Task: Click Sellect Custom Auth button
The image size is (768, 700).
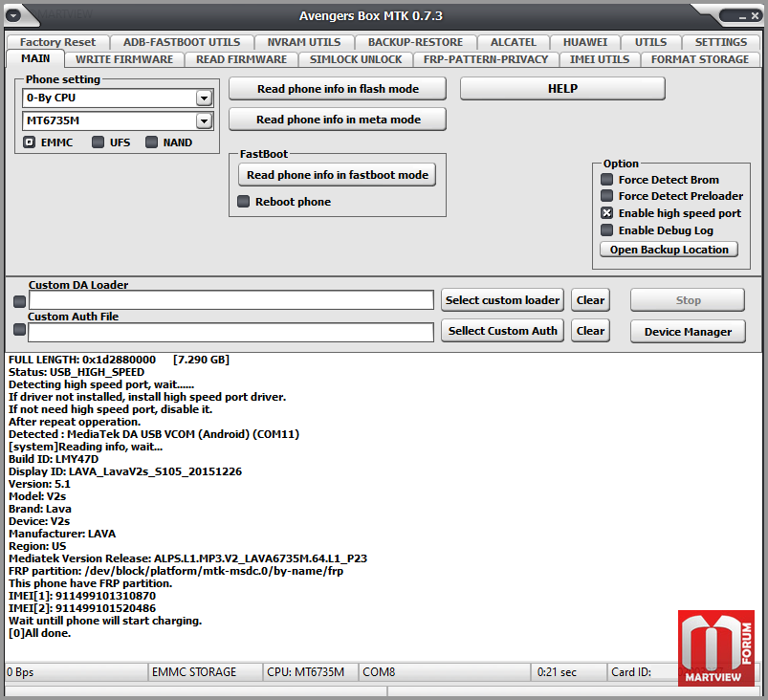Action: [502, 331]
